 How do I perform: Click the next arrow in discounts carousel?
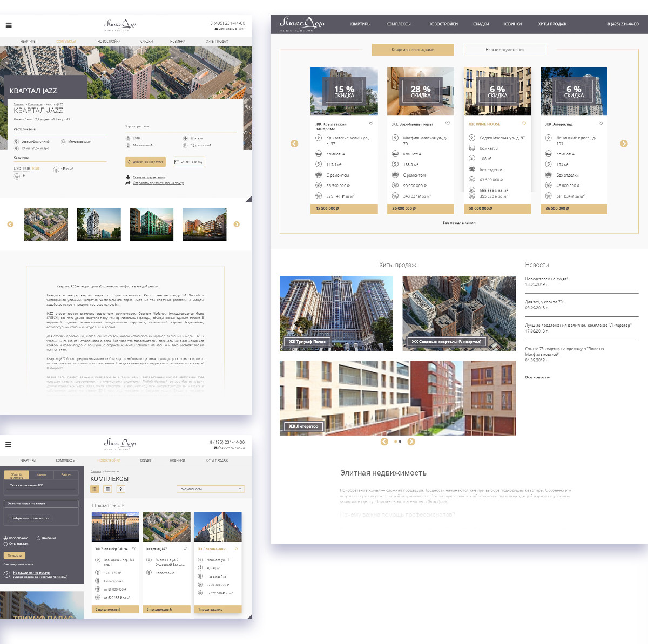624,144
